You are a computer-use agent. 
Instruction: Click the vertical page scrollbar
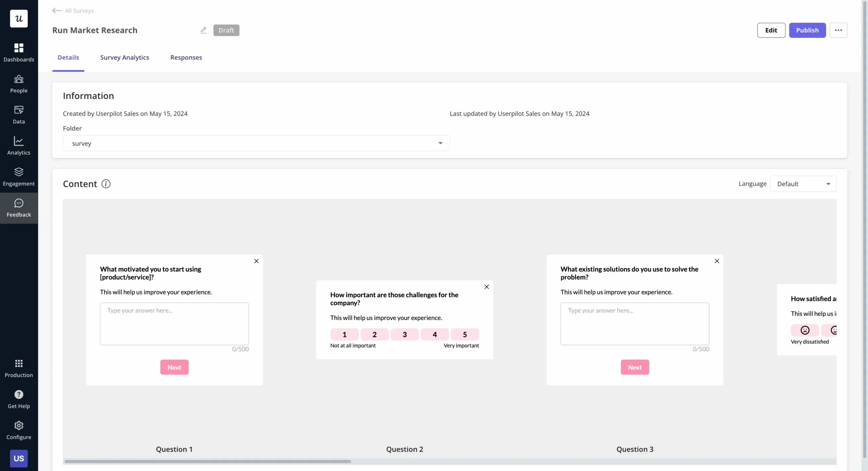[865, 229]
